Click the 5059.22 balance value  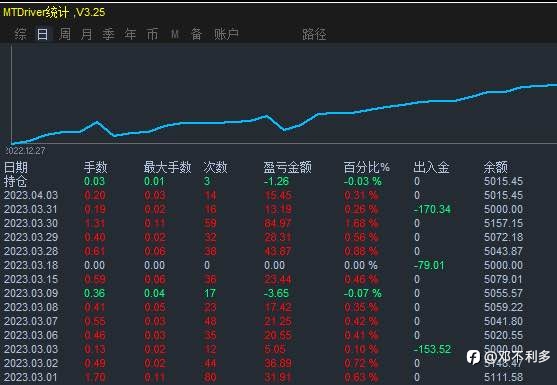click(x=503, y=307)
